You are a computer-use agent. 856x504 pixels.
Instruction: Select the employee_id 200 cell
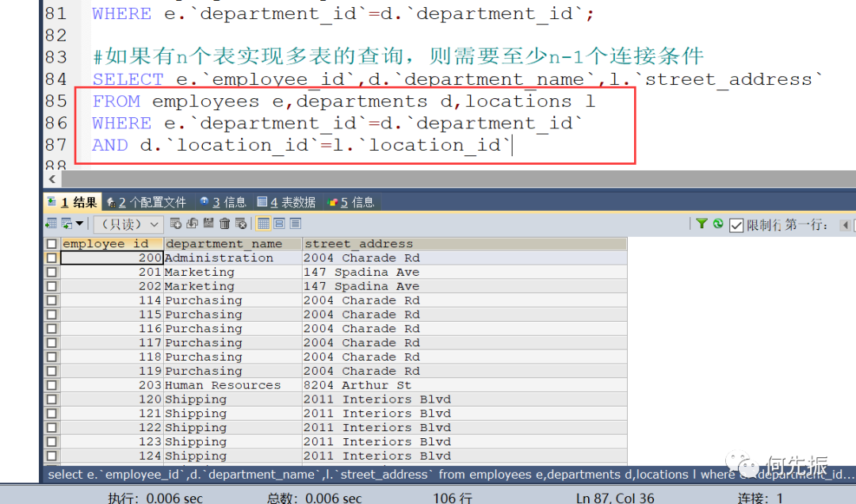tap(112, 258)
